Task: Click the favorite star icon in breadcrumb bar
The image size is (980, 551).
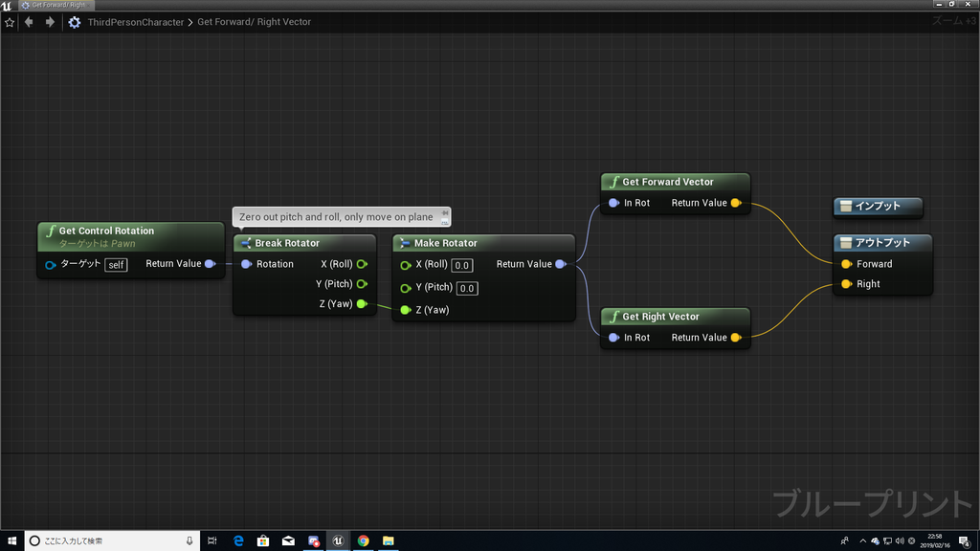Action: point(10,23)
